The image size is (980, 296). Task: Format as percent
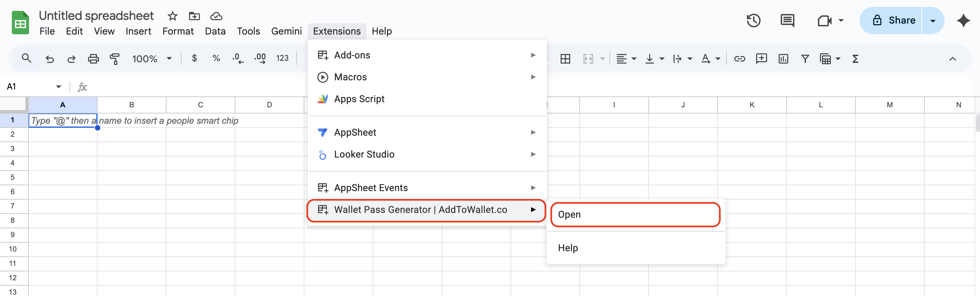coord(216,58)
